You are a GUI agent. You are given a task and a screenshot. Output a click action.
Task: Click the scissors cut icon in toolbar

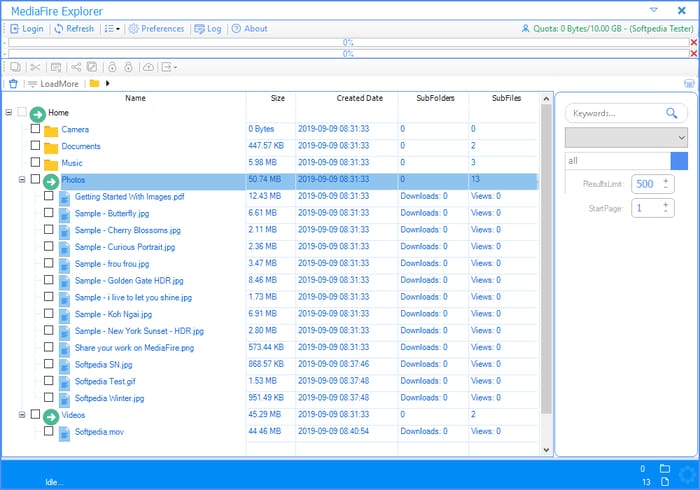click(x=36, y=67)
